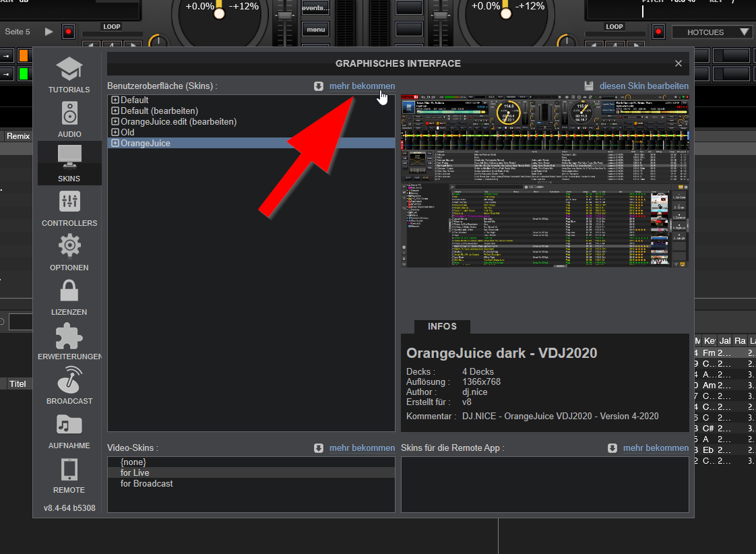Open the Tutorials section
The width and height of the screenshot is (756, 554).
tap(69, 75)
